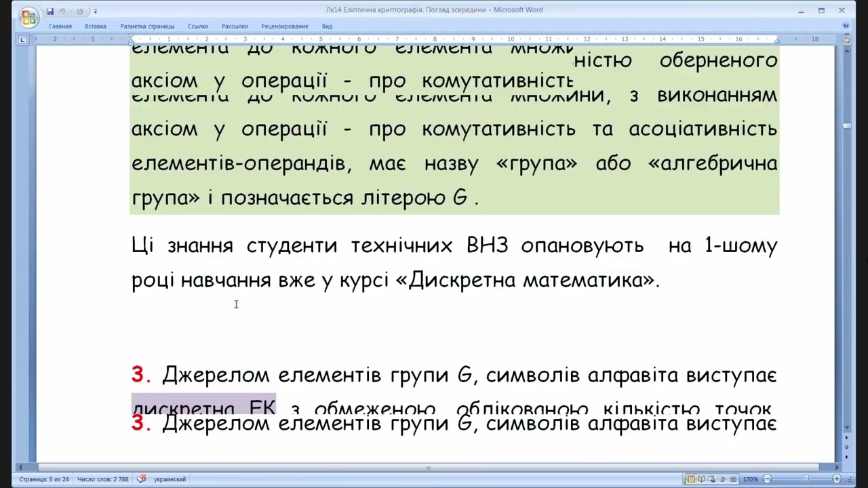Screen dimensions: 868x488
Task: Click the Next Page double-arrow button
Action: pyautogui.click(x=847, y=455)
